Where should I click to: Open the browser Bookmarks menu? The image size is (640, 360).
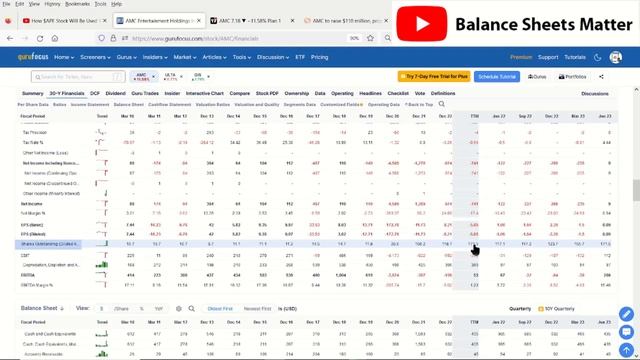click(x=77, y=4)
